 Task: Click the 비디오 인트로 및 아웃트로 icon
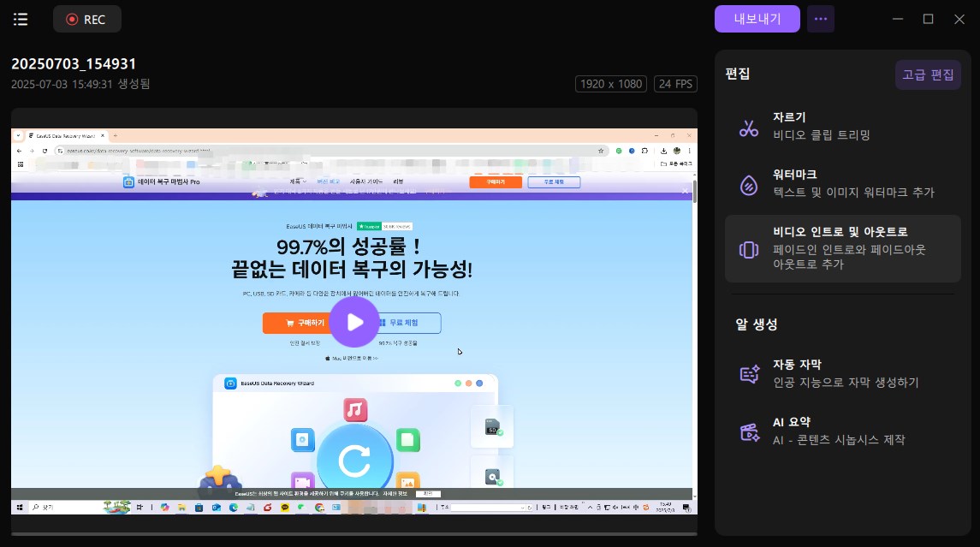749,249
